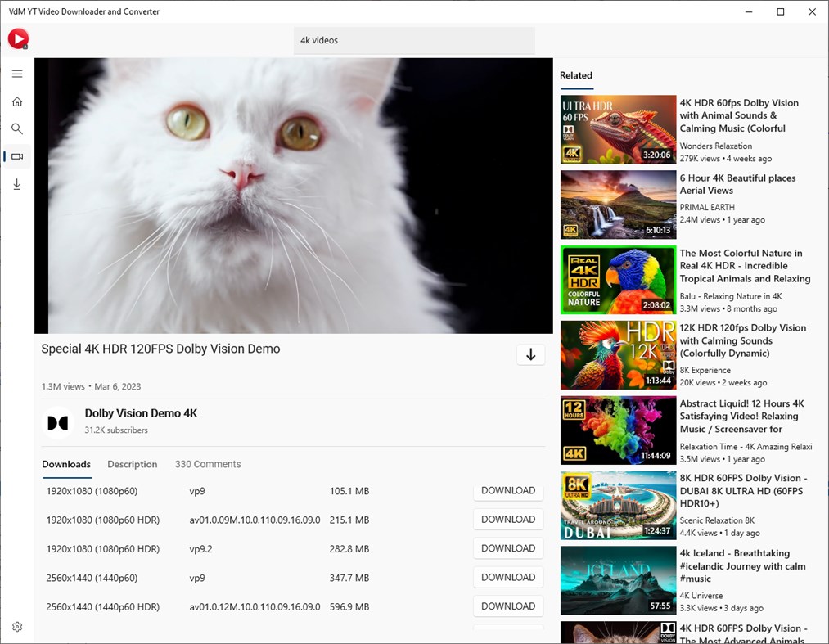Switch to the Description tab
Screen dimensions: 829x644
coord(132,464)
